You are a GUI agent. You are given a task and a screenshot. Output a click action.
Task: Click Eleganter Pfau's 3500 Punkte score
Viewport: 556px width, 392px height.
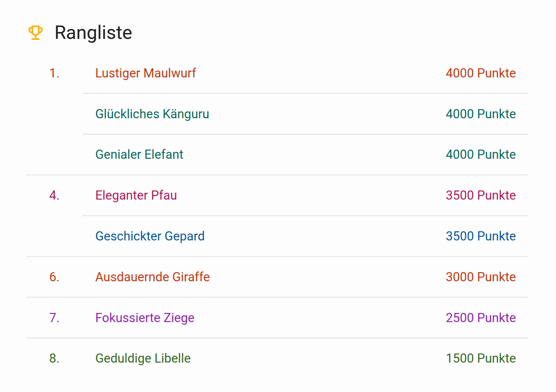480,195
